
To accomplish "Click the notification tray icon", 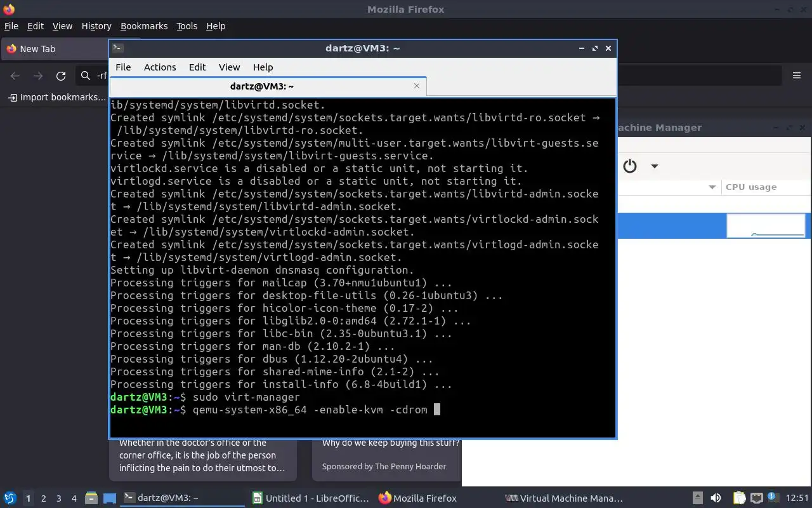I will click(773, 498).
